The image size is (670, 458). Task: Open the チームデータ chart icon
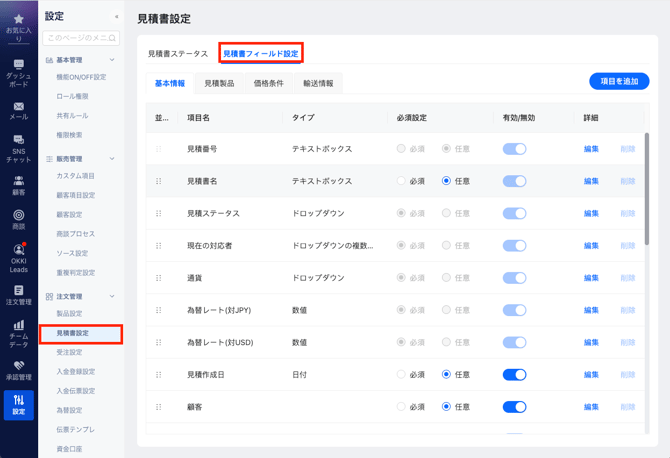[x=18, y=325]
